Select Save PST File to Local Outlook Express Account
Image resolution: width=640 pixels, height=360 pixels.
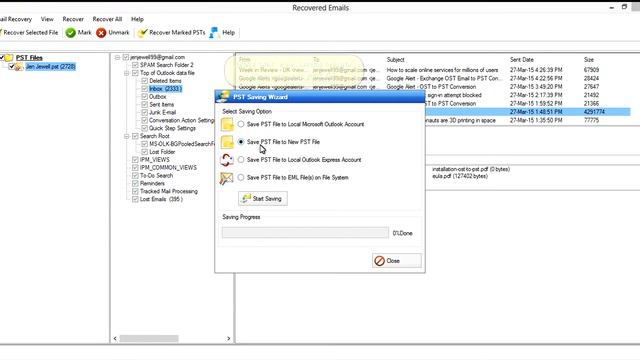pos(241,160)
